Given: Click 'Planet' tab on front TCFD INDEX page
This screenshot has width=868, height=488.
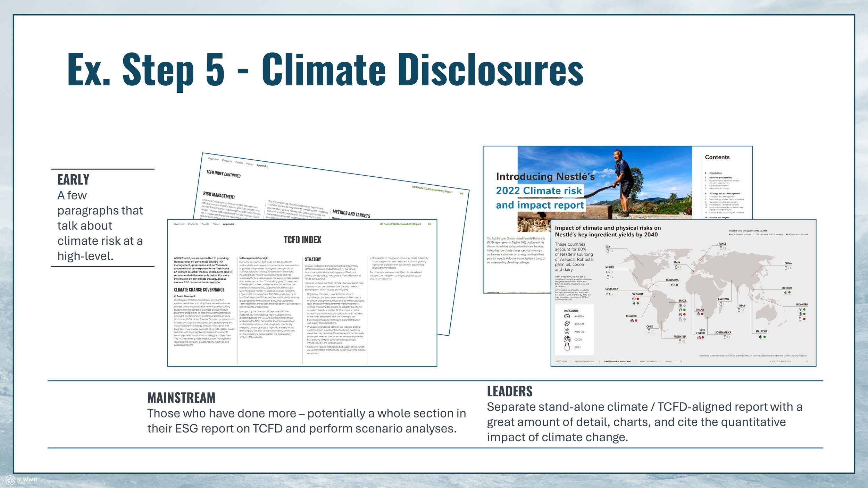Looking at the screenshot, I should 216,224.
